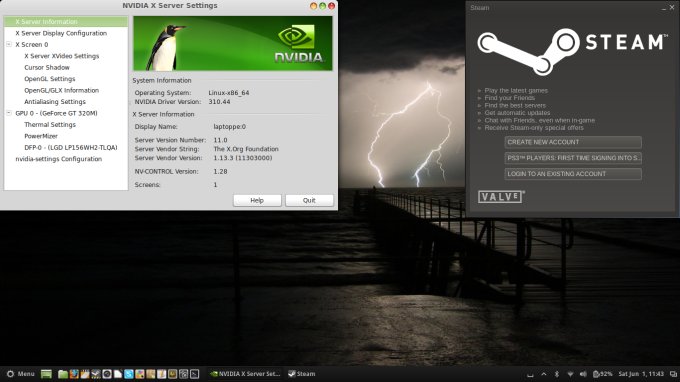680x382 pixels.
Task: Open the round camera lens launcher
Action: coord(107,374)
